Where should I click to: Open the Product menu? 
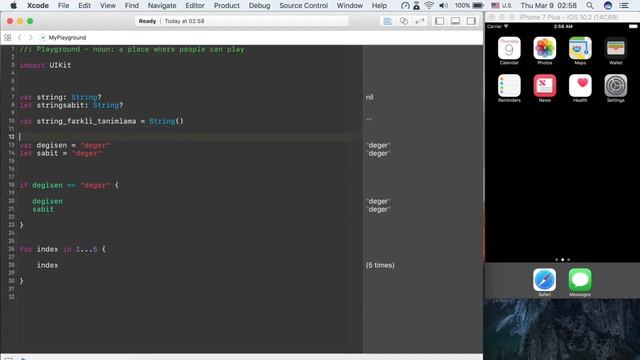point(227,5)
